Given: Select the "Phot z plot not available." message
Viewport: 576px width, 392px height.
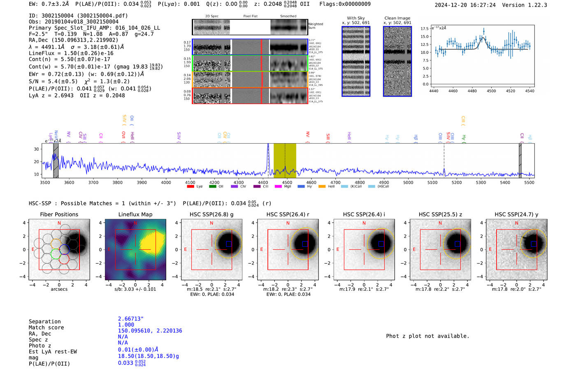Looking at the screenshot, I should pyautogui.click(x=427, y=336).
